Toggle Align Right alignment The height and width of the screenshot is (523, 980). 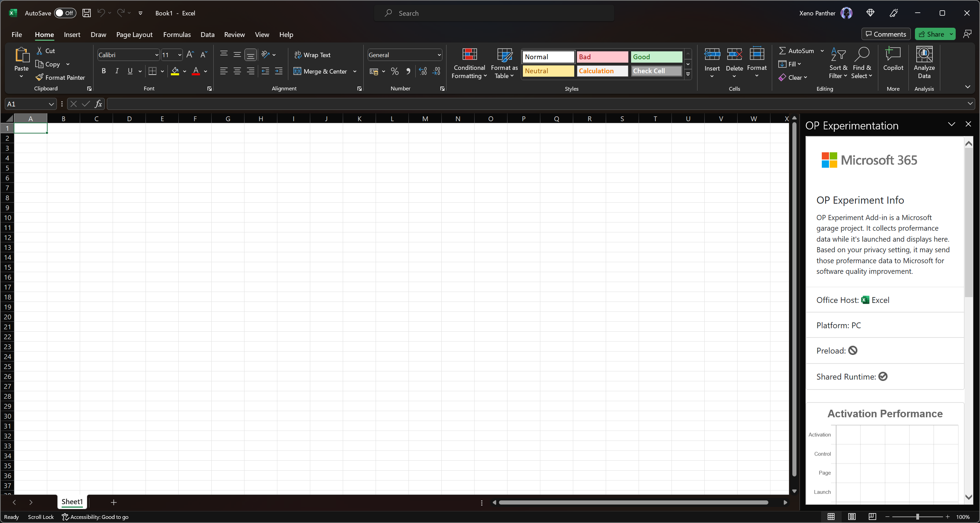[250, 71]
